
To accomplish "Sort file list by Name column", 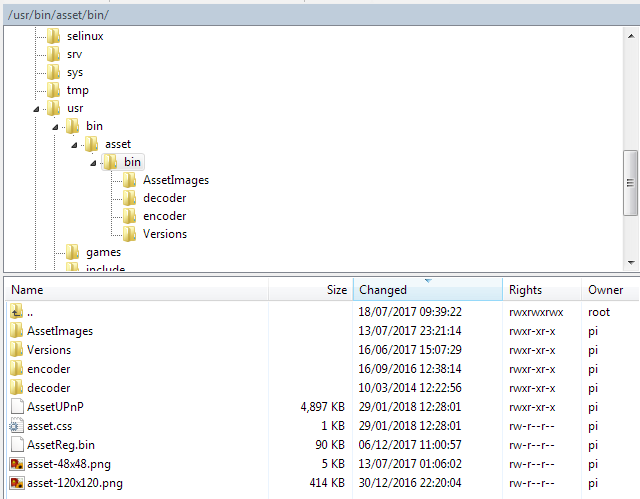I will (x=135, y=290).
